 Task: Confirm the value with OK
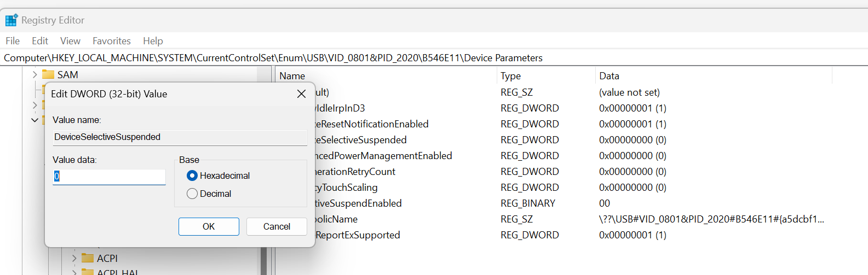click(209, 226)
